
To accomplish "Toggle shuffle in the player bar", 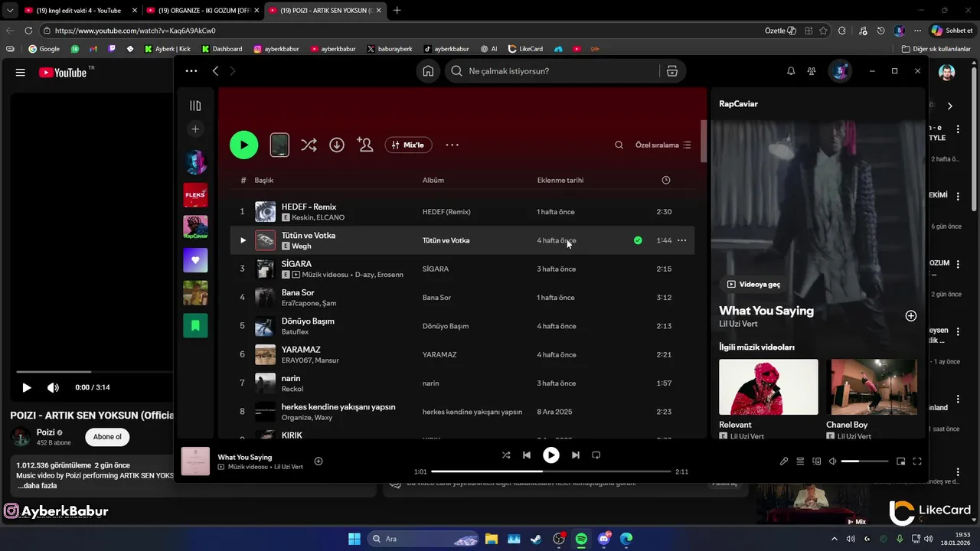I will pos(506,455).
